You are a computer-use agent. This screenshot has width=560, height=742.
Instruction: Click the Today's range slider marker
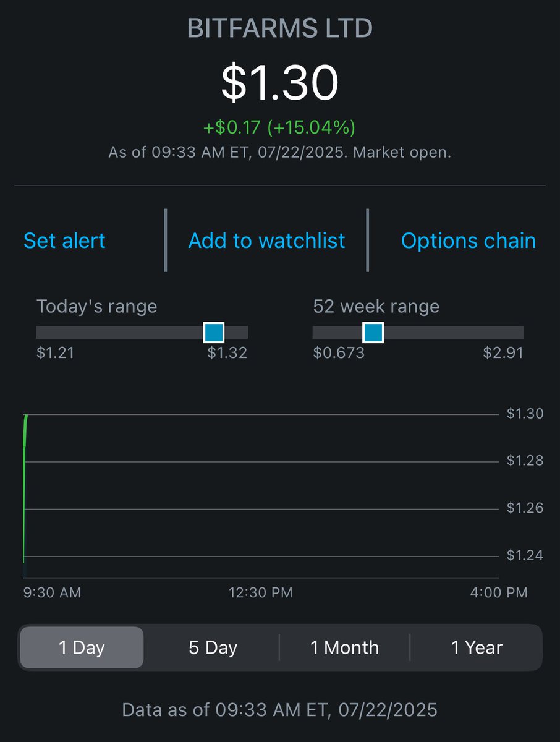click(214, 332)
